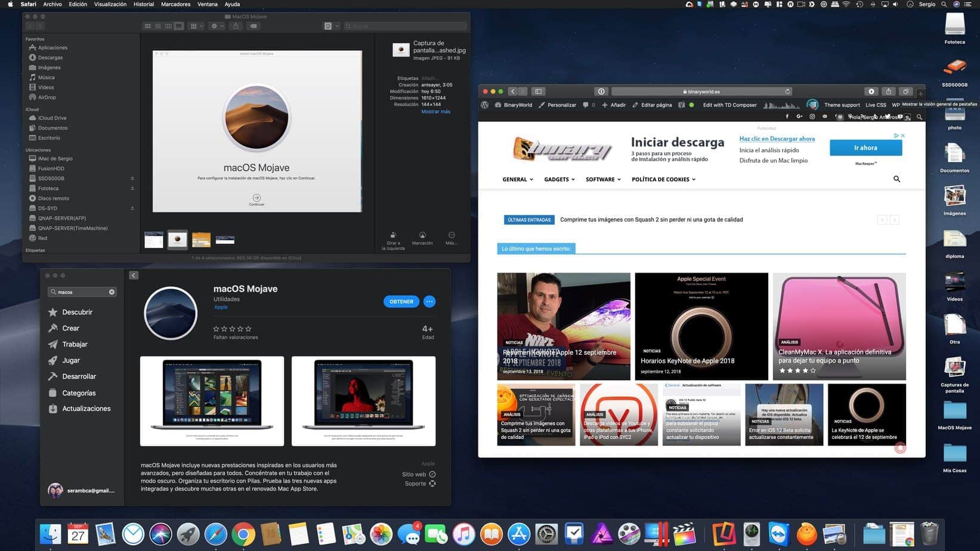This screenshot has height=551, width=980.
Task: Open Soporte link in App Store
Action: 421,484
